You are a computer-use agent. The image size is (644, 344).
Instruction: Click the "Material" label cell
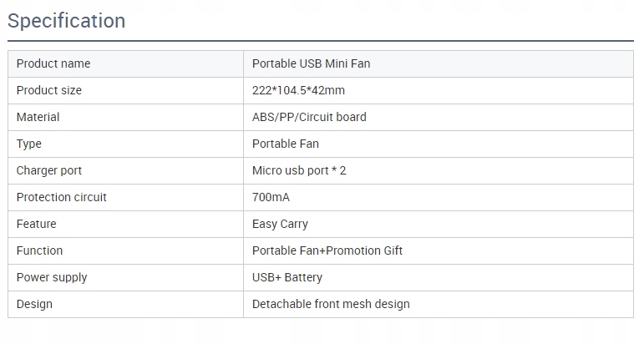point(38,117)
